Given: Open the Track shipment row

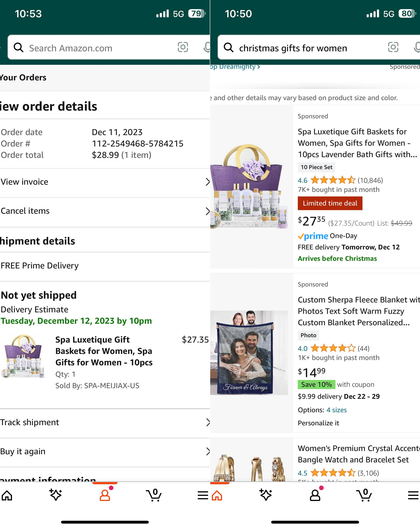Looking at the screenshot, I should [x=105, y=422].
